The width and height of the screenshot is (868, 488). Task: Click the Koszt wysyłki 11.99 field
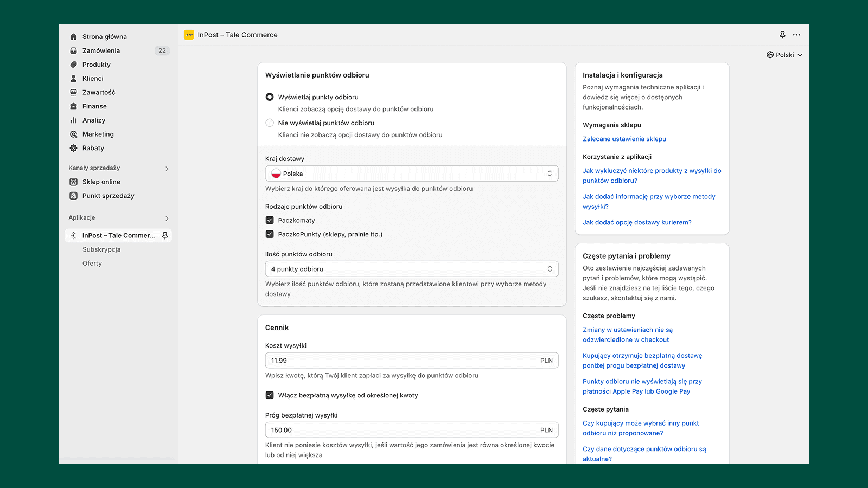412,361
